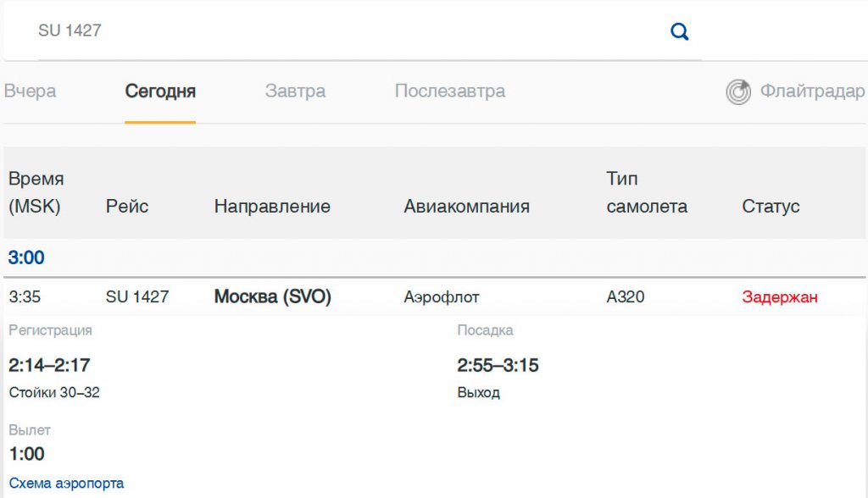Click the Направление column header

click(272, 207)
